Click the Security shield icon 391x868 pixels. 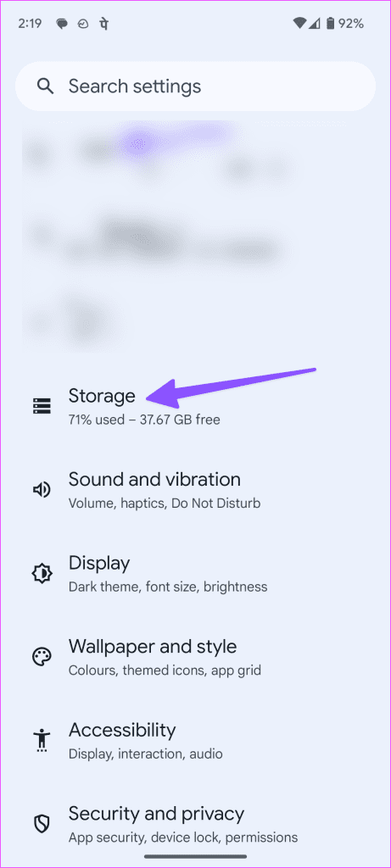(x=42, y=824)
